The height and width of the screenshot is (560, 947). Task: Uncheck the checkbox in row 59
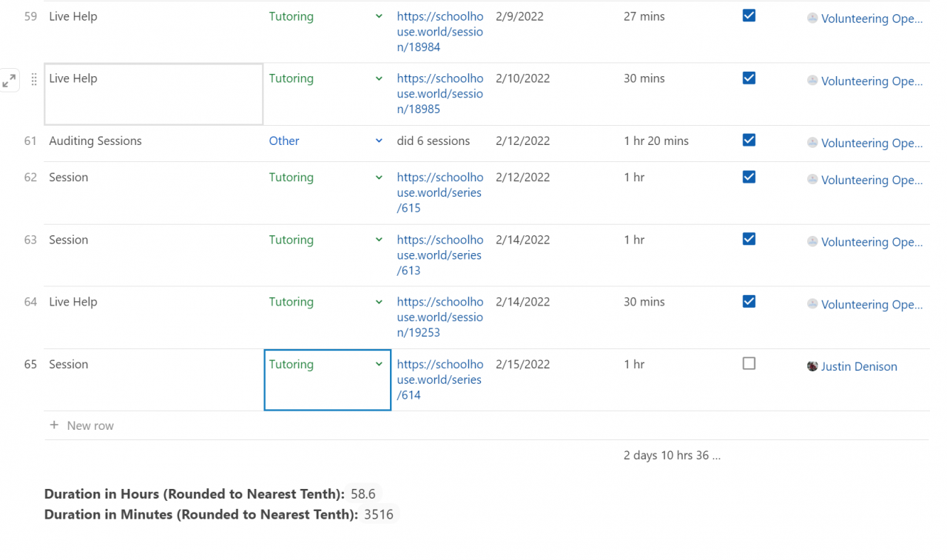click(x=749, y=16)
